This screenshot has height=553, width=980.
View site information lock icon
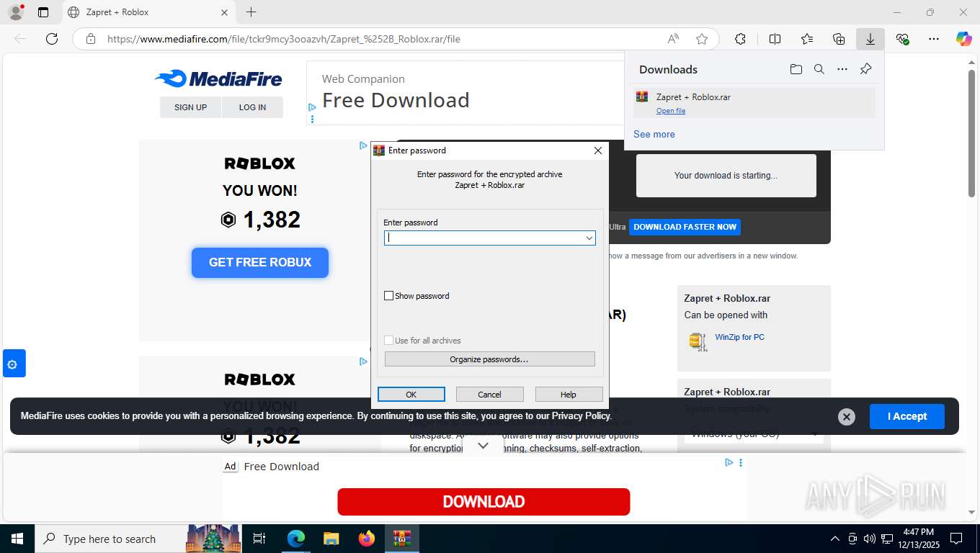(x=91, y=39)
